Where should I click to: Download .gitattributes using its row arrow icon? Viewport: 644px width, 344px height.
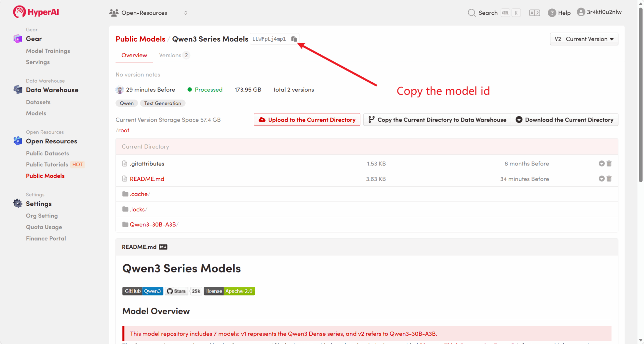pyautogui.click(x=601, y=164)
